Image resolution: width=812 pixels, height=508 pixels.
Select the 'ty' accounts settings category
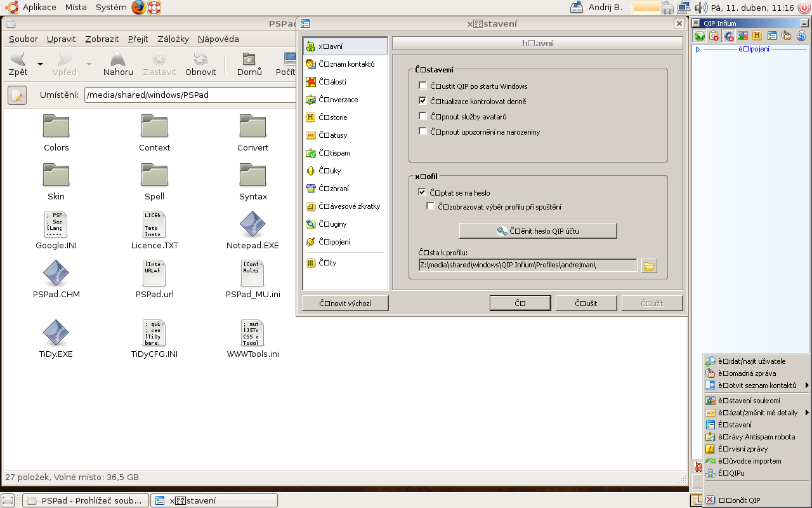tap(345, 263)
